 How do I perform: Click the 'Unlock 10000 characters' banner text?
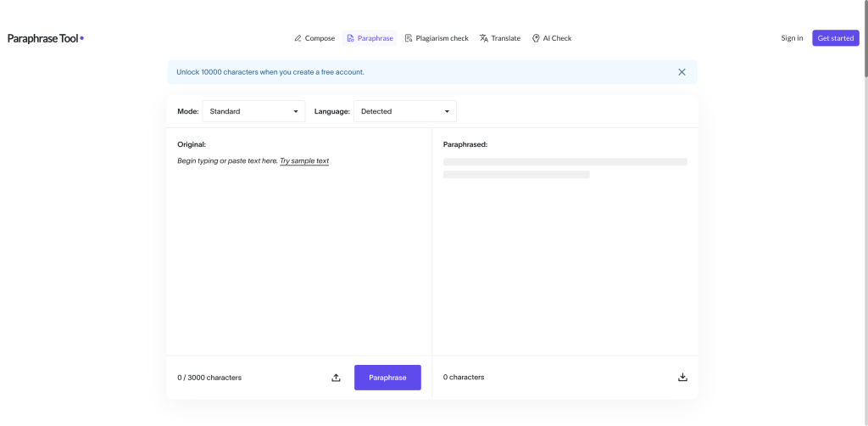[x=270, y=72]
